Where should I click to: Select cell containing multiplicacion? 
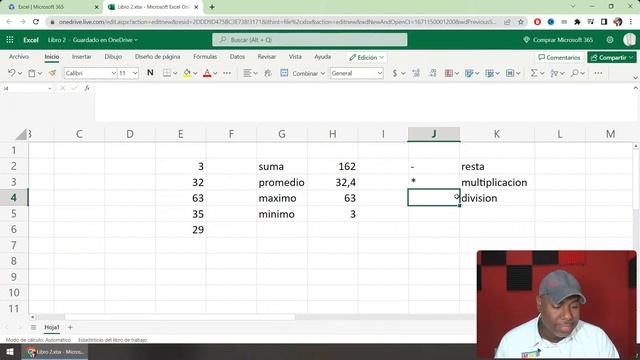[x=497, y=182]
